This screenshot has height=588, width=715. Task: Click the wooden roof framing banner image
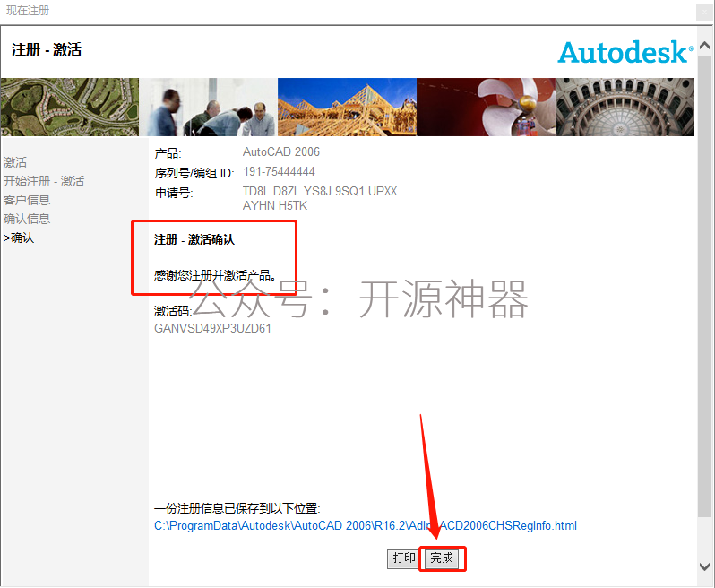[347, 107]
